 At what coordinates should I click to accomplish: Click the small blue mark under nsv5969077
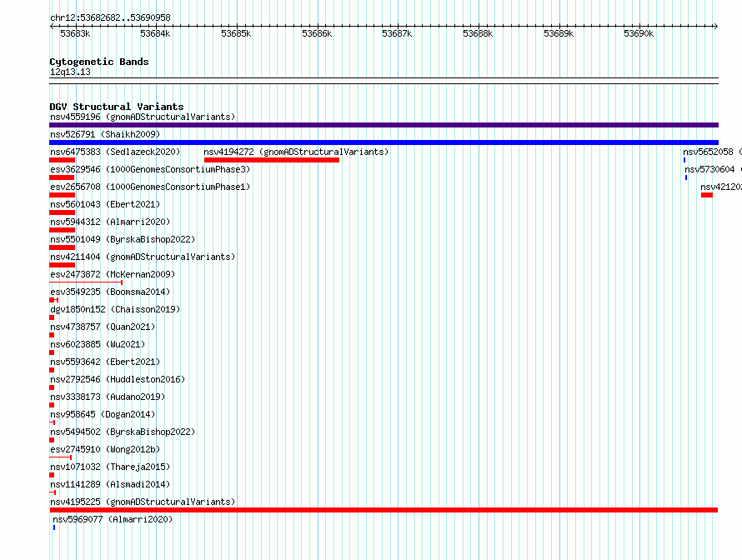[54, 527]
